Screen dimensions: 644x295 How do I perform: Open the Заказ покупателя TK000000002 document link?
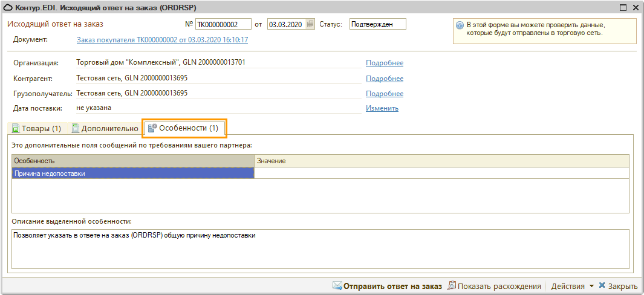point(162,40)
